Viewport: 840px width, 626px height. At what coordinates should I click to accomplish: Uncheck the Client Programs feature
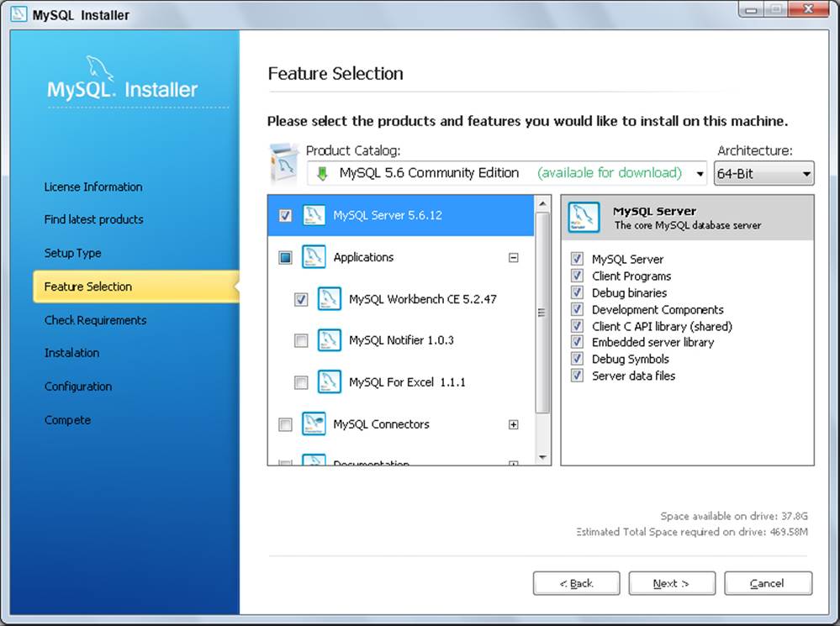tap(577, 276)
